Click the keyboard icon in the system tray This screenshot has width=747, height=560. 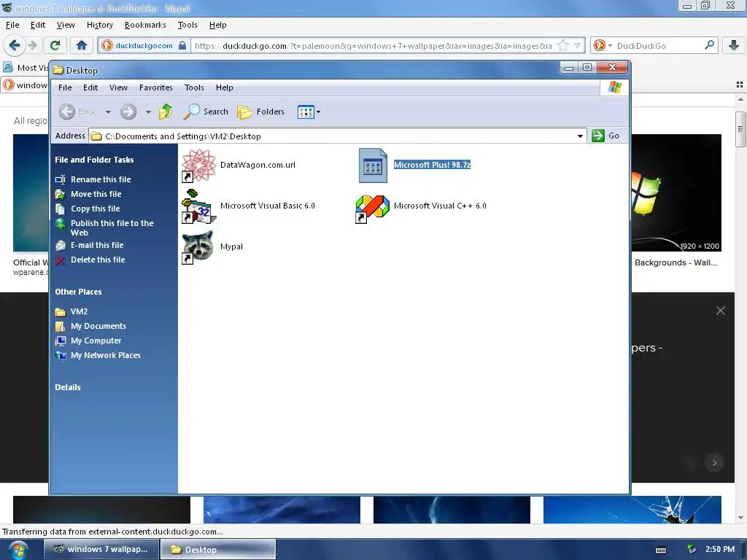pyautogui.click(x=661, y=550)
